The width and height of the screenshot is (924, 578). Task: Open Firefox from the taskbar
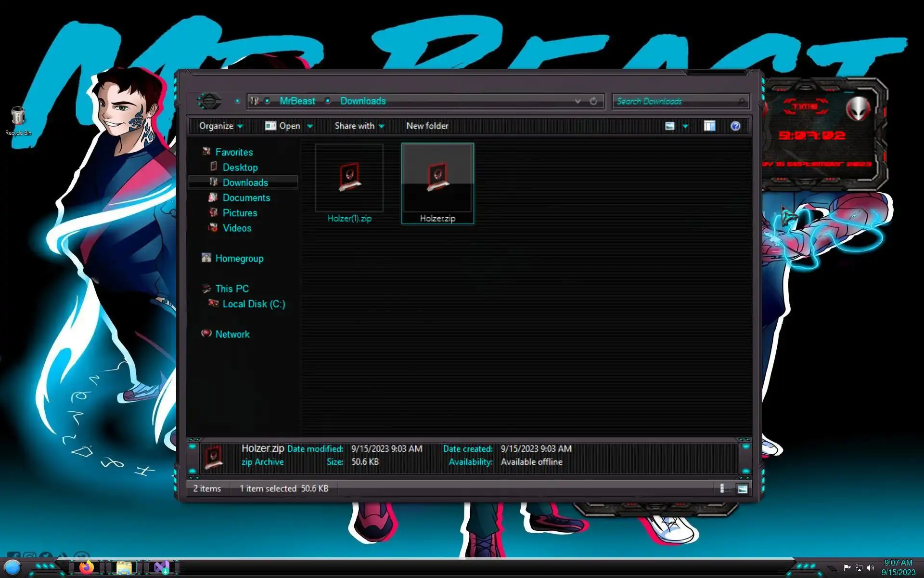click(87, 567)
